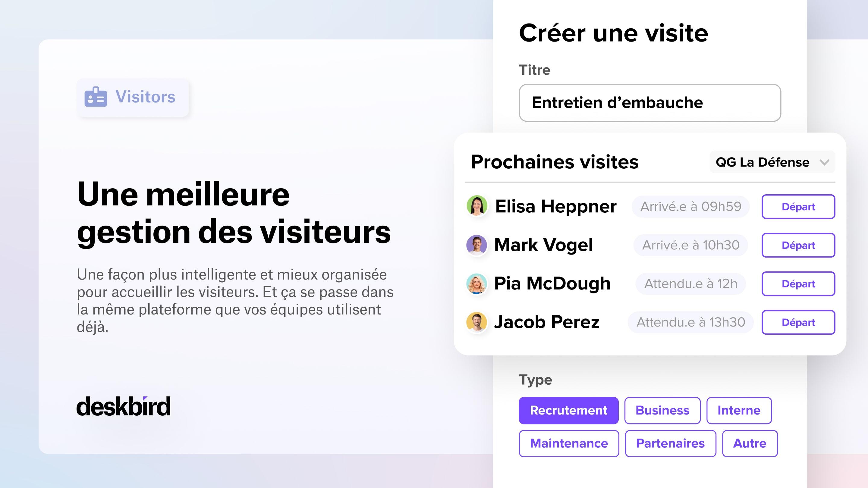Screen dimensions: 868x488
Task: Choose the Autre visit type
Action: 750,443
